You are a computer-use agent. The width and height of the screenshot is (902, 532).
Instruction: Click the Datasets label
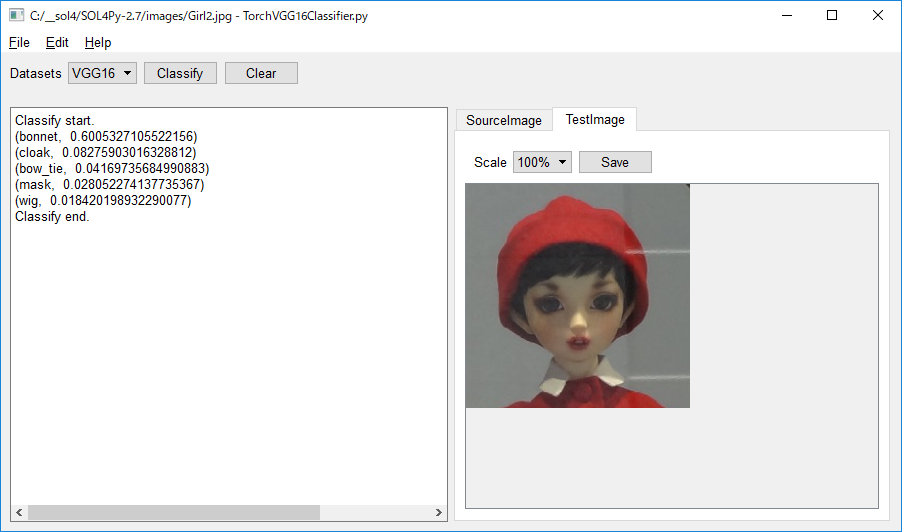pyautogui.click(x=36, y=74)
